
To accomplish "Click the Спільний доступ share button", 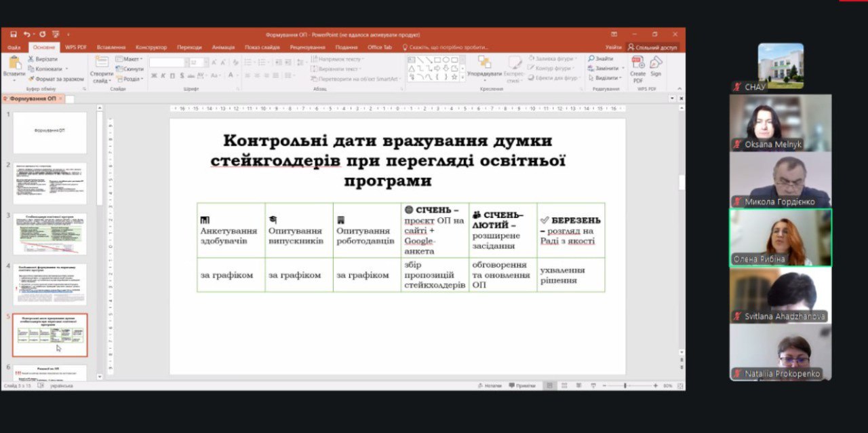I will [652, 48].
